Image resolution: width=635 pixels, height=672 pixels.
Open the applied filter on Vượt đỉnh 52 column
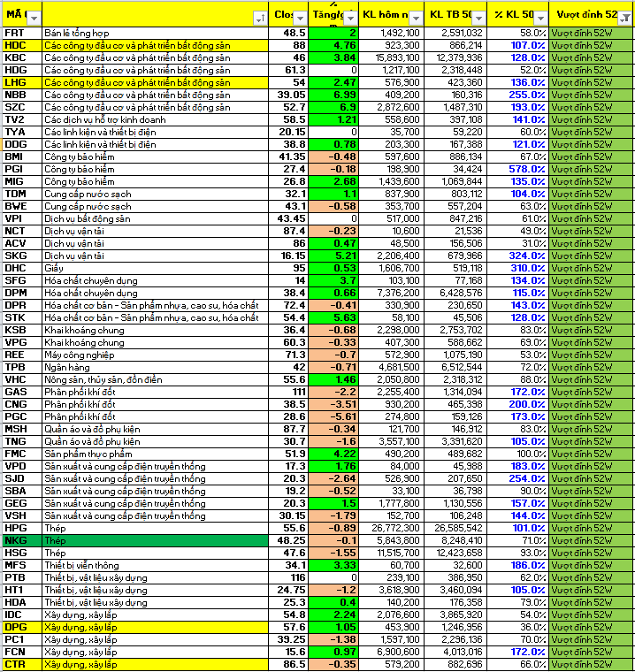pyautogui.click(x=625, y=18)
